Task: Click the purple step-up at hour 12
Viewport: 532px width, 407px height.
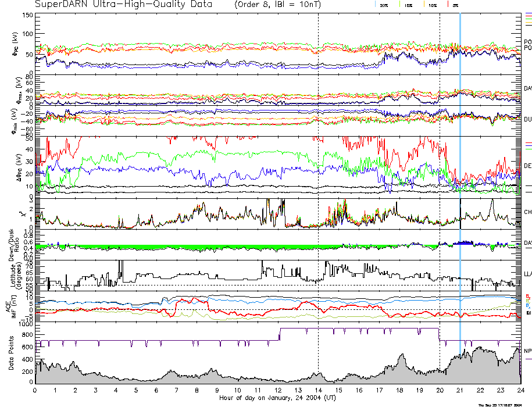Action: point(280,334)
